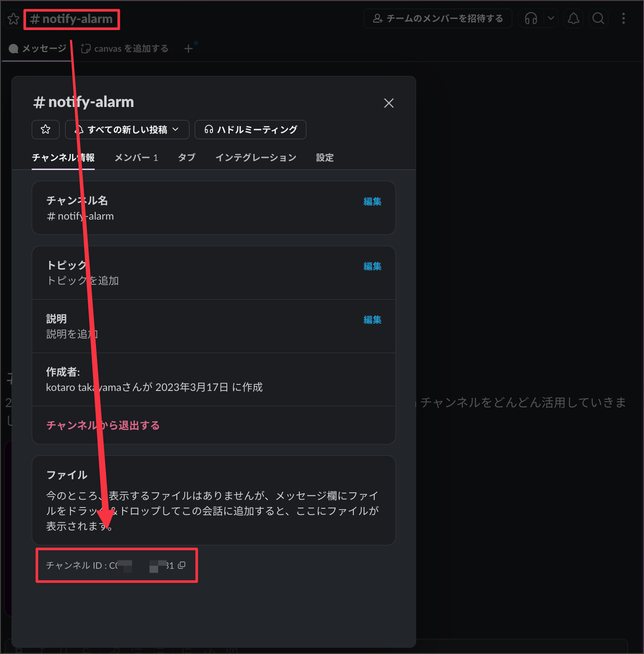
Task: Click 編集 next to チャンネル名
Action: 372,201
